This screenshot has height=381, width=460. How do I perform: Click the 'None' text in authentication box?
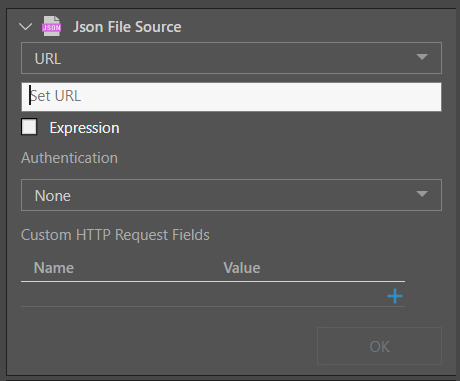[x=53, y=196]
